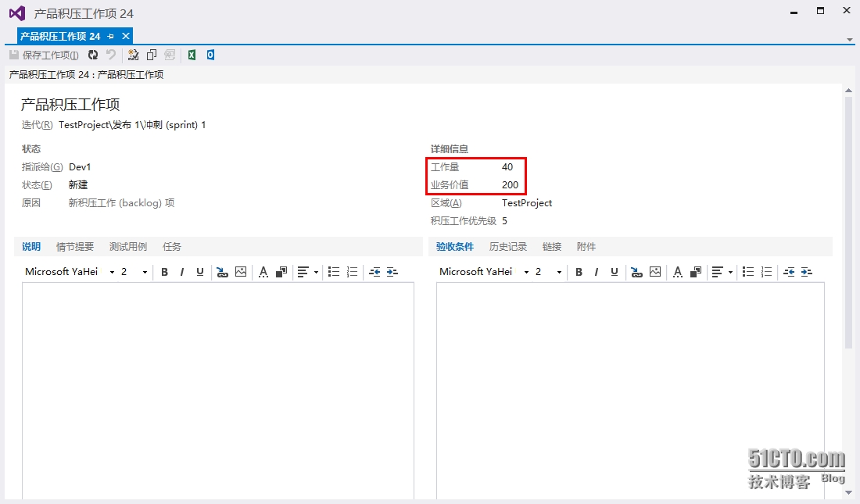The image size is (860, 504).
Task: Click the undo icon in toolbar
Action: point(111,55)
